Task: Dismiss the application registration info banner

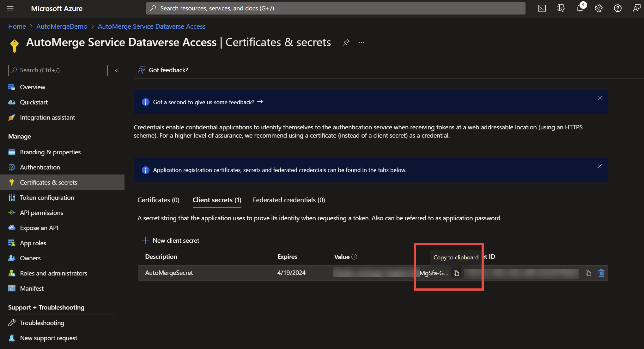Action: click(x=600, y=166)
